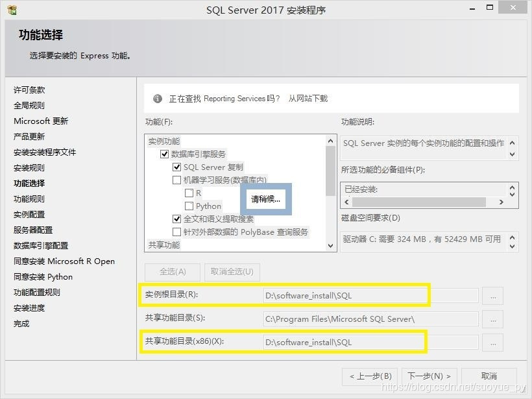Click up arrow in 已经安装 prerequisites box
Image resolution: width=532 pixels, height=399 pixels.
point(513,187)
